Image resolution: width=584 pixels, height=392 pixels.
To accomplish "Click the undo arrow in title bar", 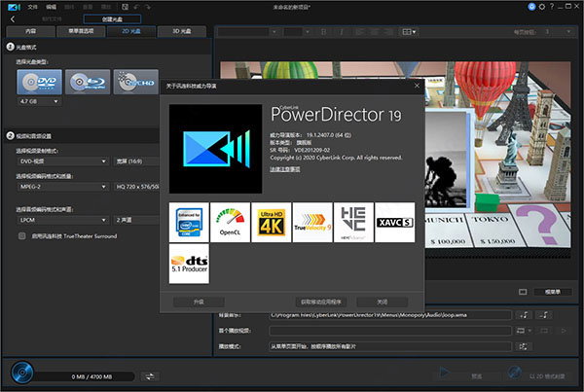I will tap(136, 7).
